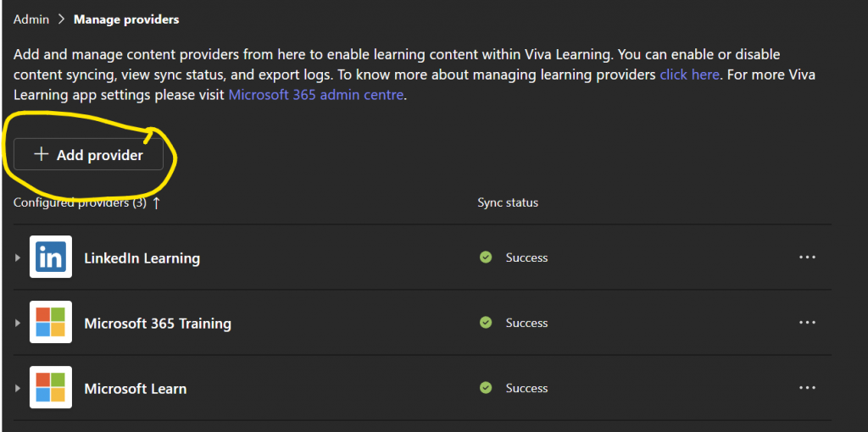Image resolution: width=868 pixels, height=432 pixels.
Task: Open the Microsoft 365 admin centre link
Action: [315, 95]
